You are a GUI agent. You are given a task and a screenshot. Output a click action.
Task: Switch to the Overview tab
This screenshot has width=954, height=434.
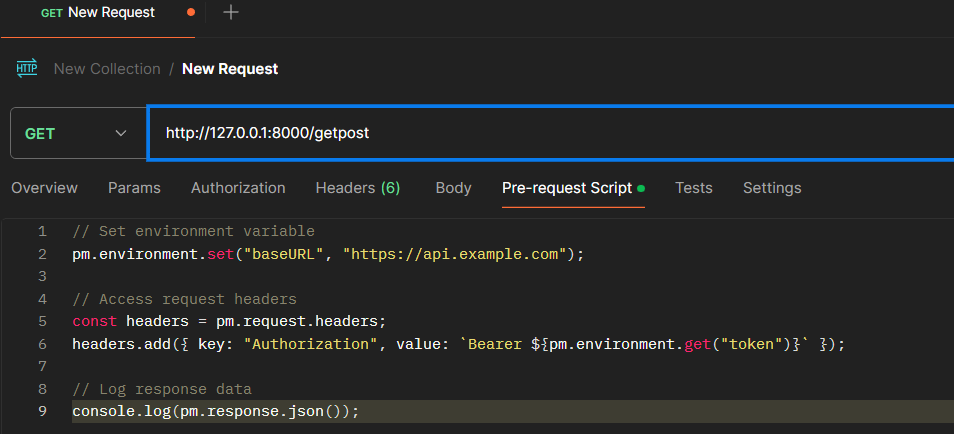point(44,188)
